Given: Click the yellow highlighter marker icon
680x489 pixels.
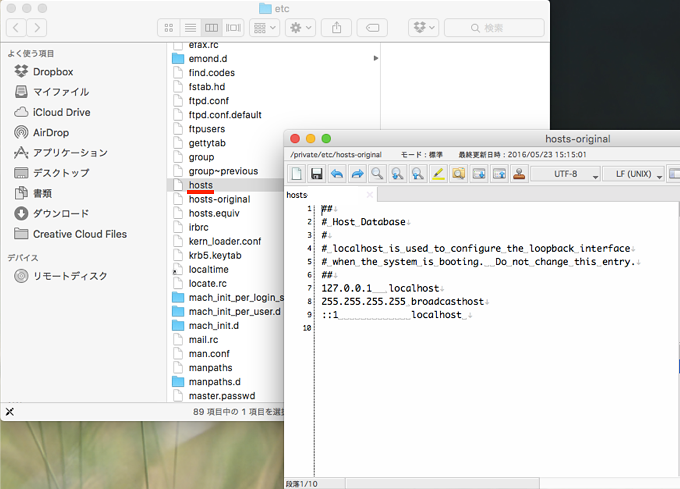Looking at the screenshot, I should pos(438,174).
